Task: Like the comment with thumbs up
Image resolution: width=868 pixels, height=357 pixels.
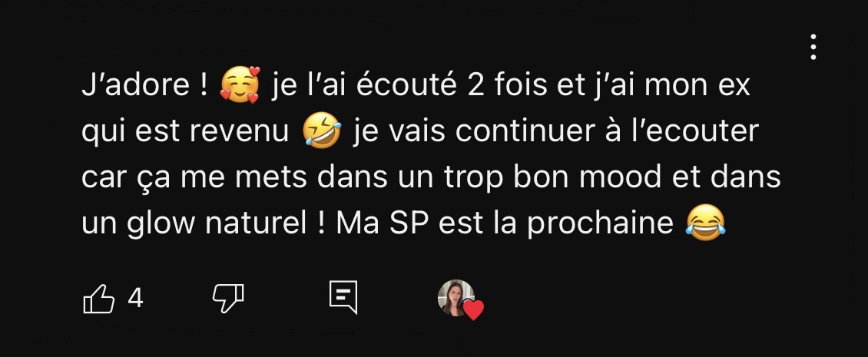Action: tap(99, 299)
